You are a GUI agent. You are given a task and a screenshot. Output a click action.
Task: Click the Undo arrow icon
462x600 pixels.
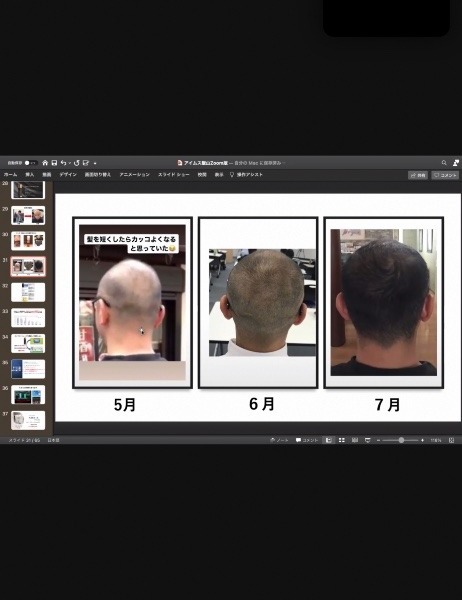coord(64,163)
